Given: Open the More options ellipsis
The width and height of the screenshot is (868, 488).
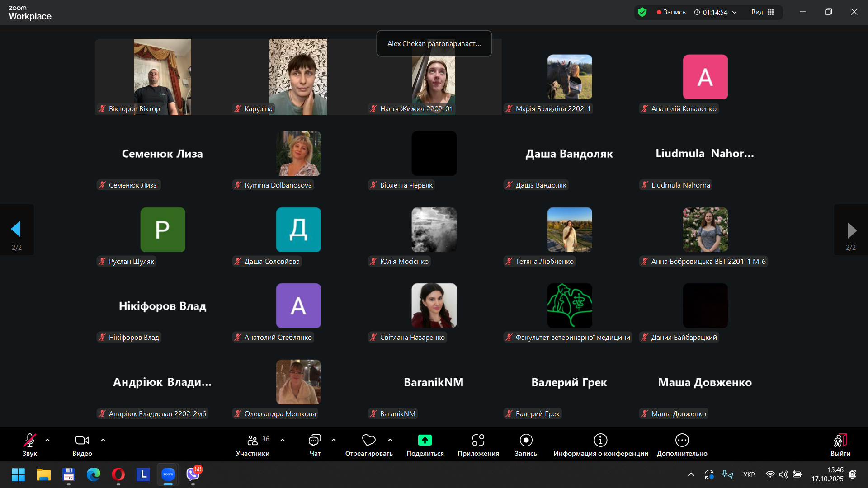Looking at the screenshot, I should [x=682, y=440].
